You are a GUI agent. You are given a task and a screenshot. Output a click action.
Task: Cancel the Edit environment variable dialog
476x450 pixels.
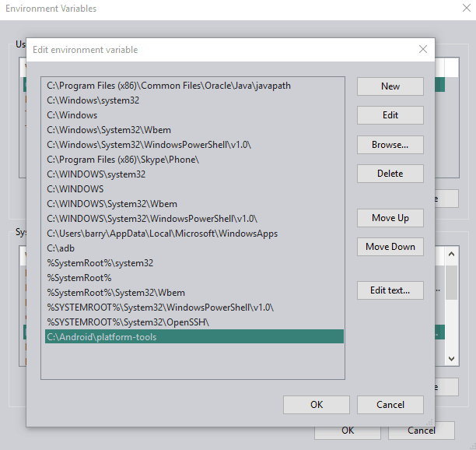coord(390,405)
